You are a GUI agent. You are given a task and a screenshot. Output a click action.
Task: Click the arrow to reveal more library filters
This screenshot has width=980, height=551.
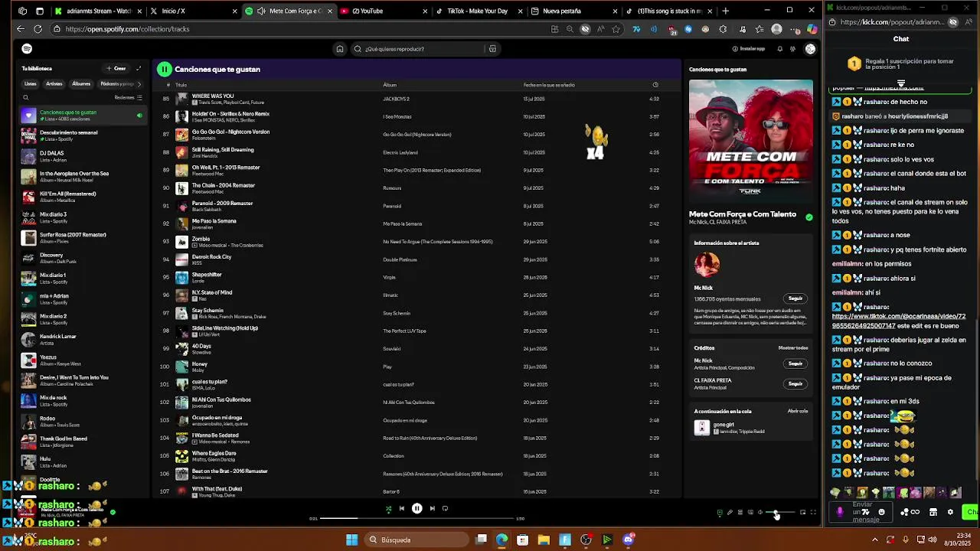(x=139, y=83)
